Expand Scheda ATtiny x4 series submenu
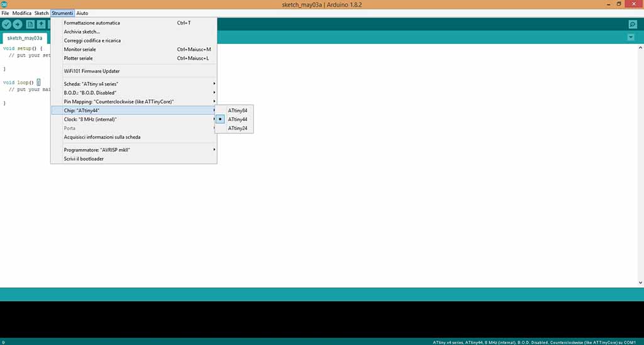 (133, 84)
